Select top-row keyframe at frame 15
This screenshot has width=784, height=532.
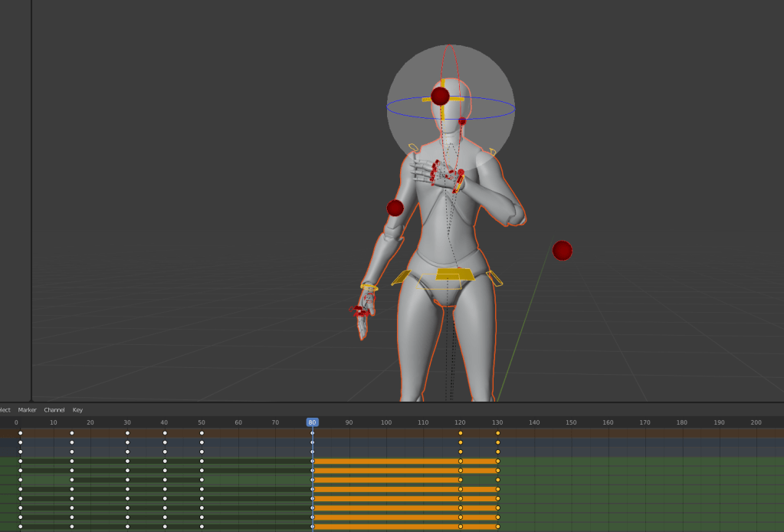(x=72, y=433)
